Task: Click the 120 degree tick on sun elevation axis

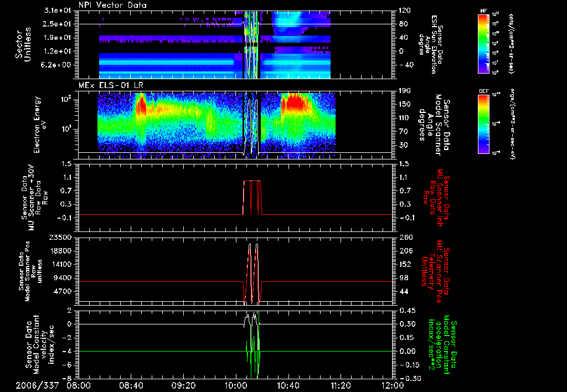Action: [405, 11]
